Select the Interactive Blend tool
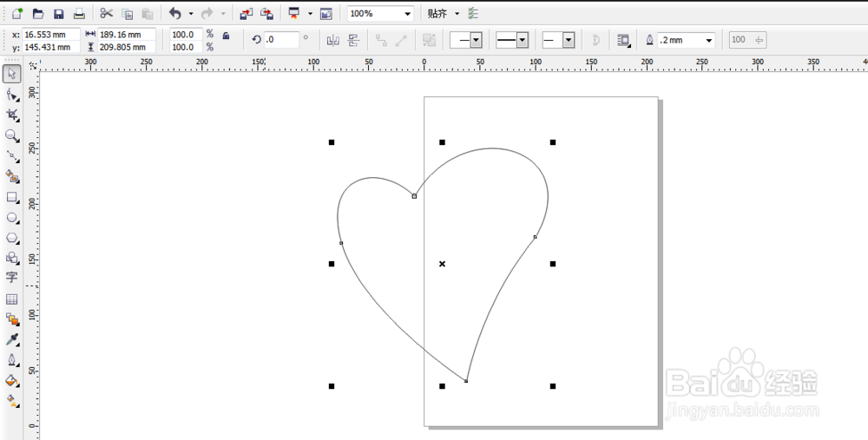Viewport: 868px width, 440px height. 12,319
